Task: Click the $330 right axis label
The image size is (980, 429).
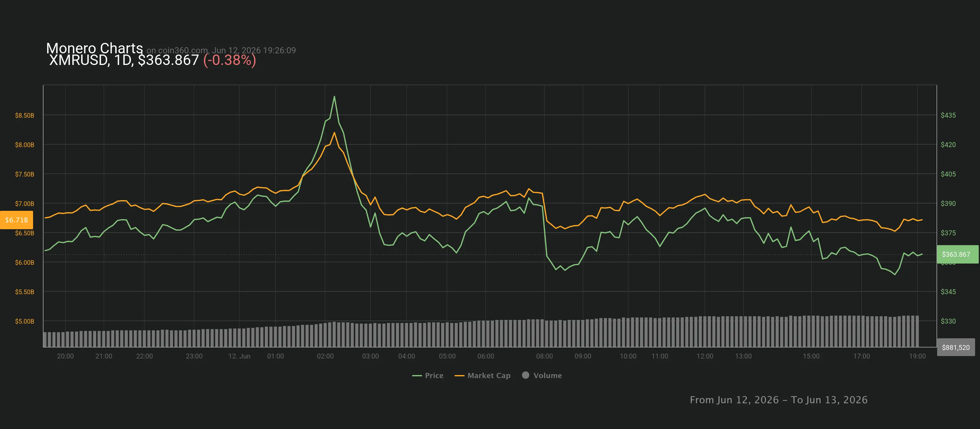Action: pyautogui.click(x=948, y=321)
